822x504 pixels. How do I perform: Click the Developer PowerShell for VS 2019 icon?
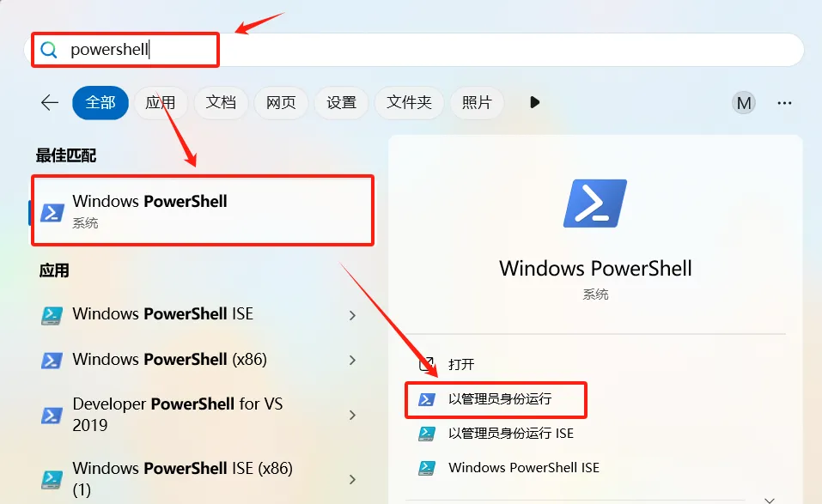coord(52,415)
